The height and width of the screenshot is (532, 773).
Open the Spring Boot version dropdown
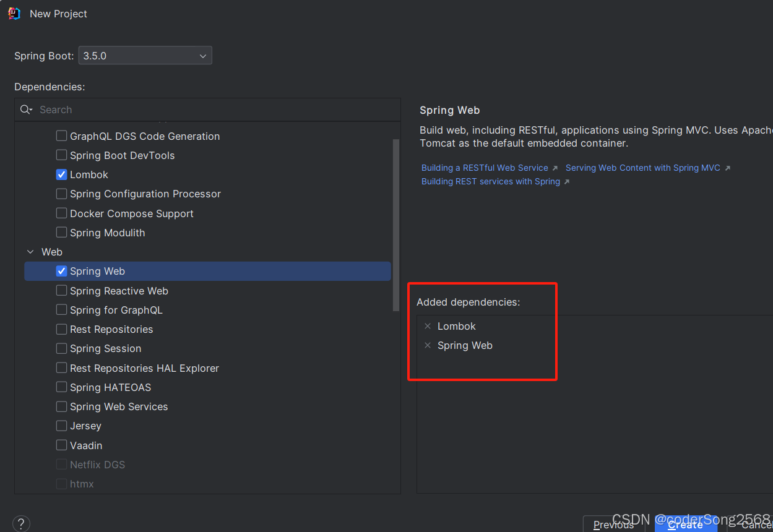click(x=145, y=56)
